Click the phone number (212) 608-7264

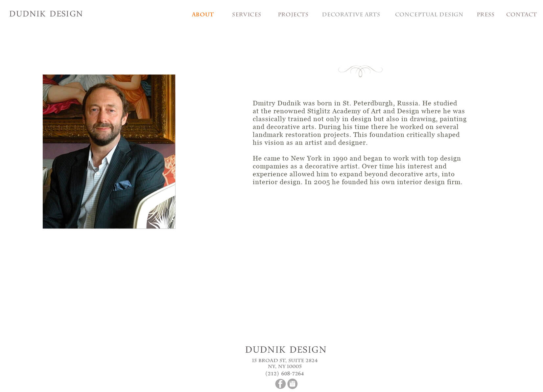pos(285,374)
